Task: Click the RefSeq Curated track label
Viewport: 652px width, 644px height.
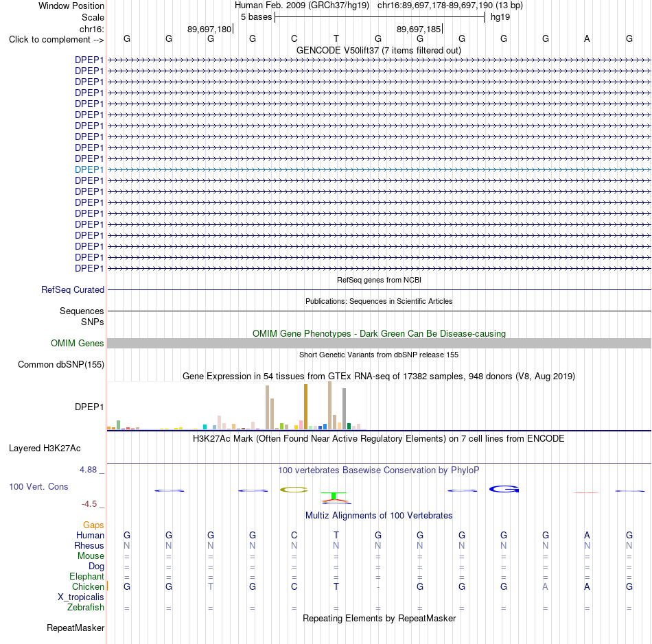Action: click(72, 289)
